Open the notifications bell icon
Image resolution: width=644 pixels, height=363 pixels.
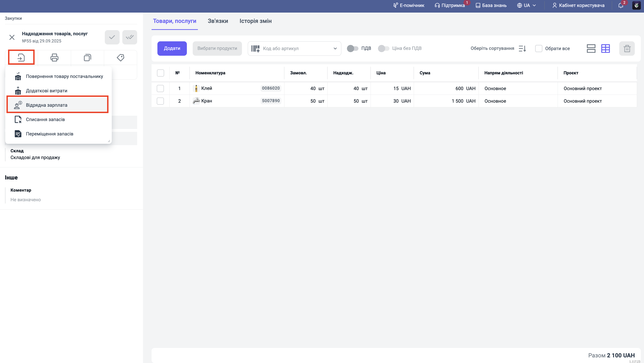click(620, 5)
